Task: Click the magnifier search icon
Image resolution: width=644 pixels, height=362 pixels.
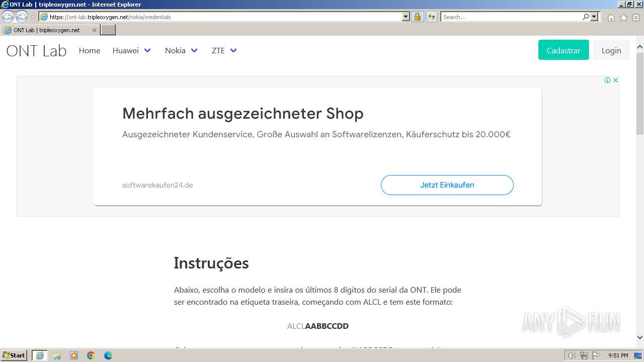Action: 586,17
